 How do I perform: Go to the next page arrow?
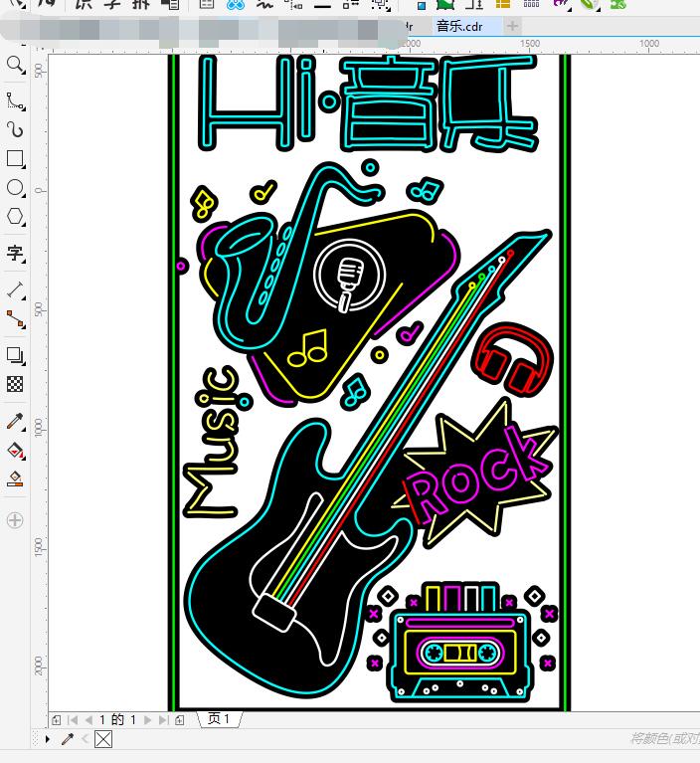pyautogui.click(x=148, y=719)
